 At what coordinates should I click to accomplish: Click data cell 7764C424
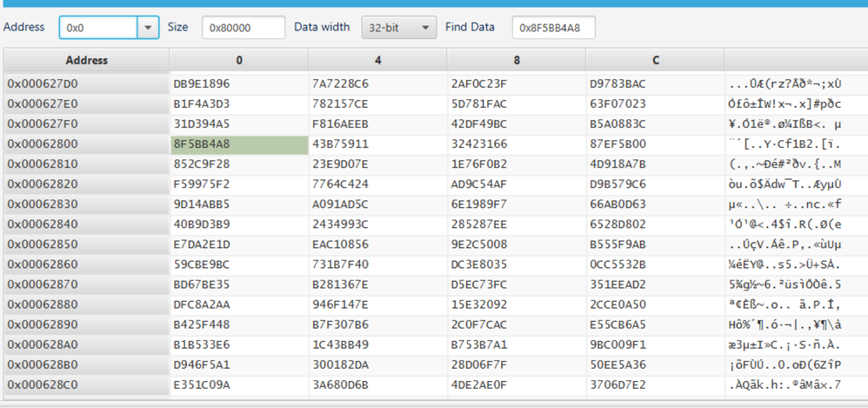378,184
